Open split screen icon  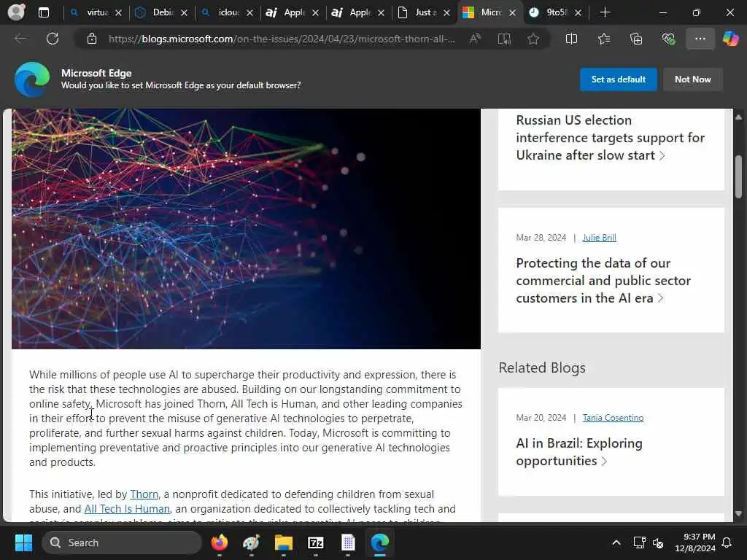571,39
